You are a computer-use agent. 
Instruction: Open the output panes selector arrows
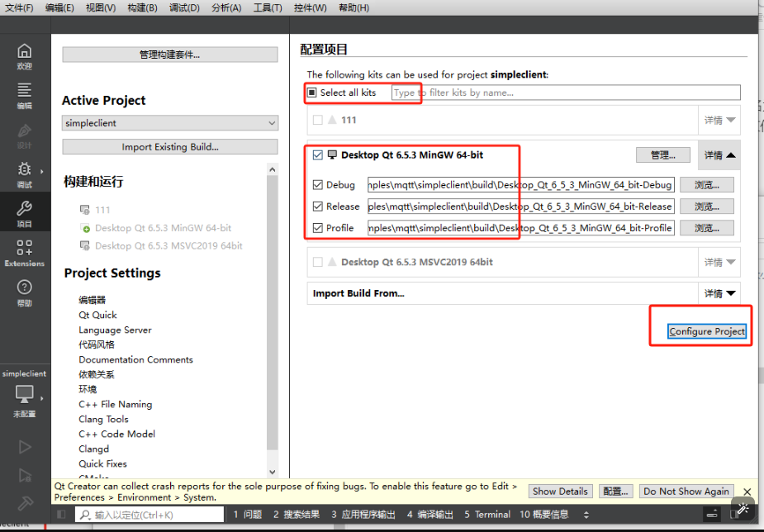click(x=586, y=515)
